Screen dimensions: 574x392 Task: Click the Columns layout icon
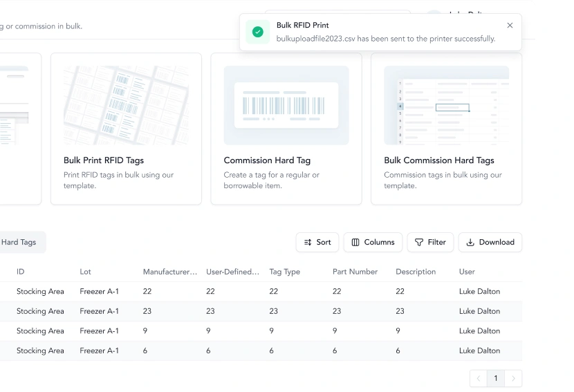[x=355, y=242]
